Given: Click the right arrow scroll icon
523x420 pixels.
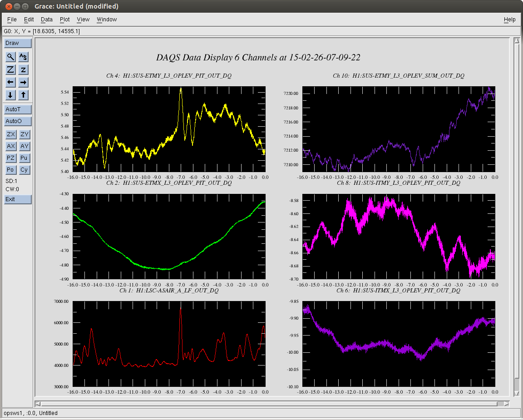Looking at the screenshot, I should [x=23, y=82].
